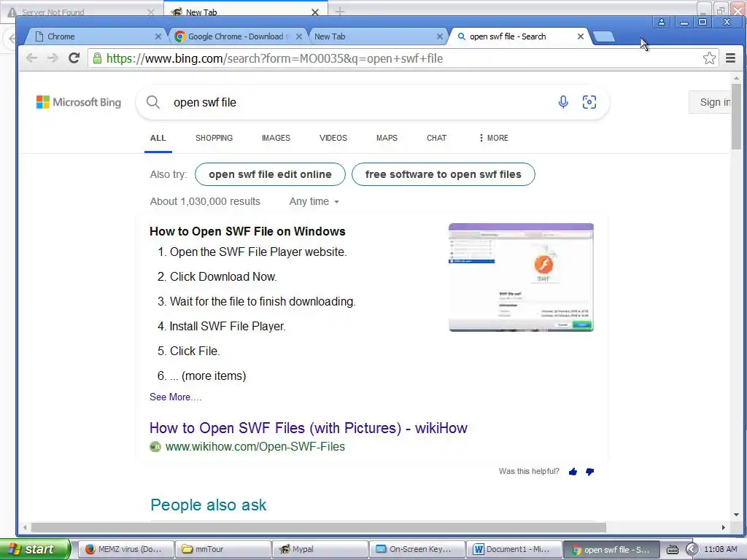
Task: Click the wikiHow favicon beside the URL
Action: pyautogui.click(x=155, y=447)
